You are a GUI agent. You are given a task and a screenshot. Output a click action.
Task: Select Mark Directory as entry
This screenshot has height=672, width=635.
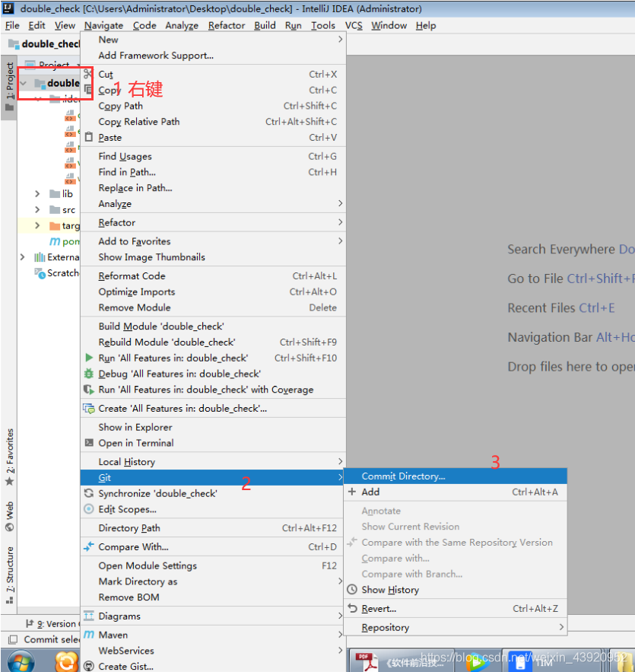(x=213, y=581)
